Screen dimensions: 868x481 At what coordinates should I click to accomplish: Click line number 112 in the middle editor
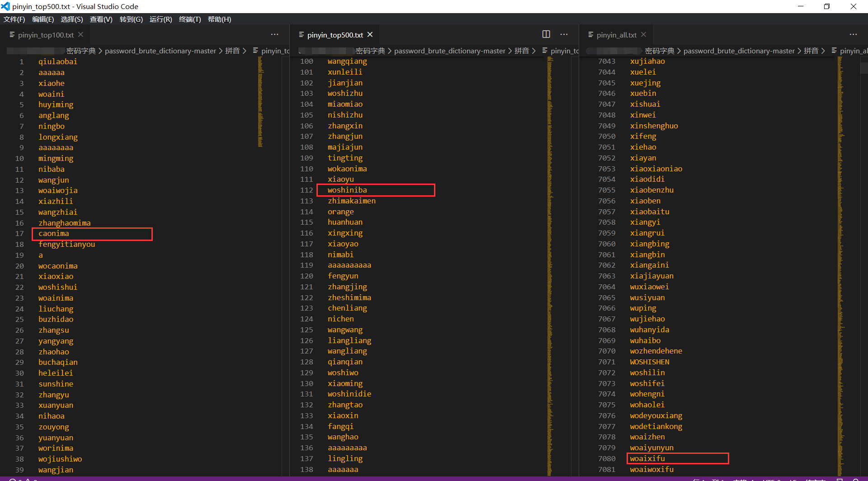tap(307, 190)
